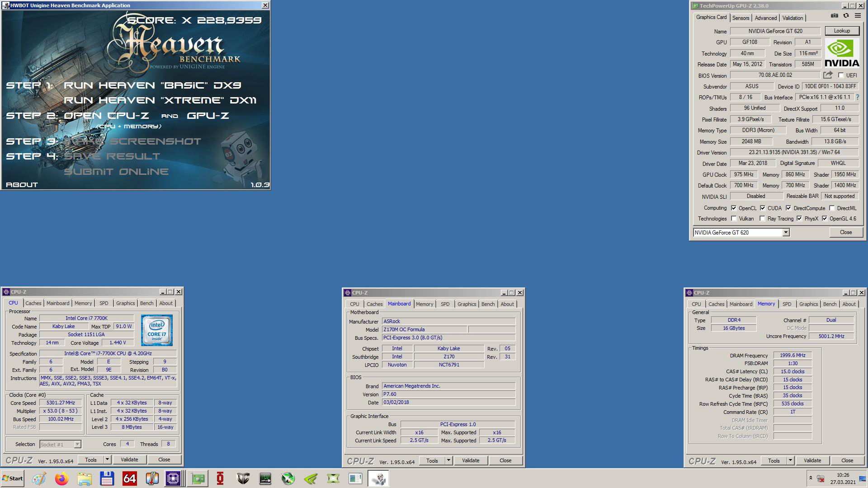Viewport: 868px width, 488px height.
Task: Click the taskbar clock showing 10:26
Action: pos(843,479)
